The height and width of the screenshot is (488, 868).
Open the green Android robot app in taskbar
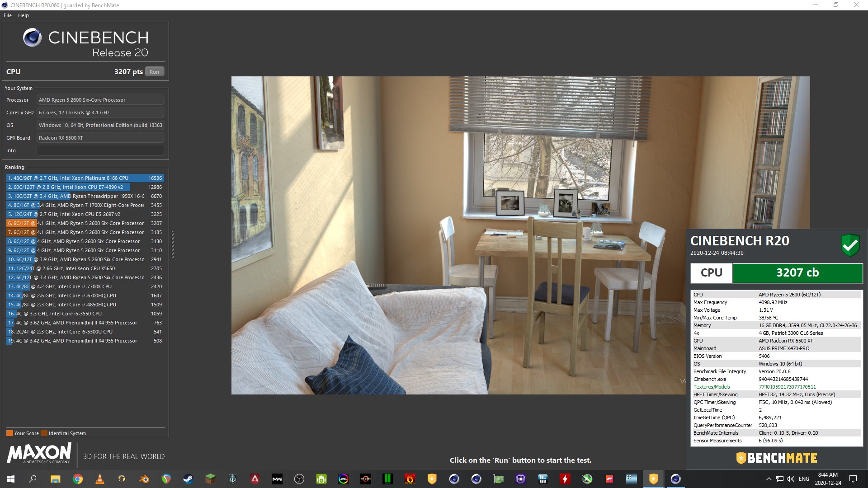click(321, 479)
